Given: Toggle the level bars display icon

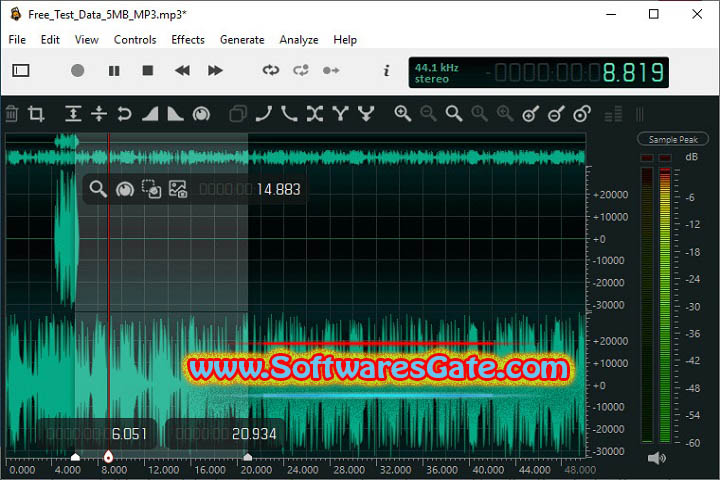Looking at the screenshot, I should (x=613, y=114).
